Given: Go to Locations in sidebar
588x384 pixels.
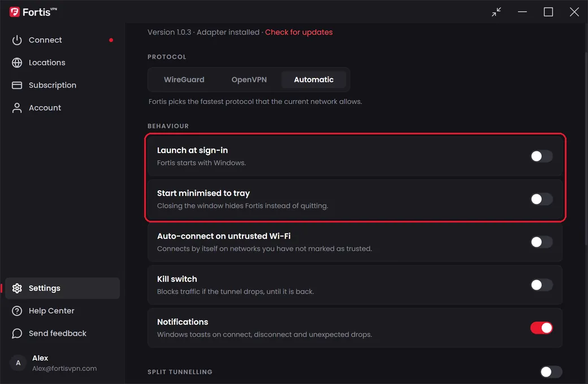Looking at the screenshot, I should click(63, 63).
